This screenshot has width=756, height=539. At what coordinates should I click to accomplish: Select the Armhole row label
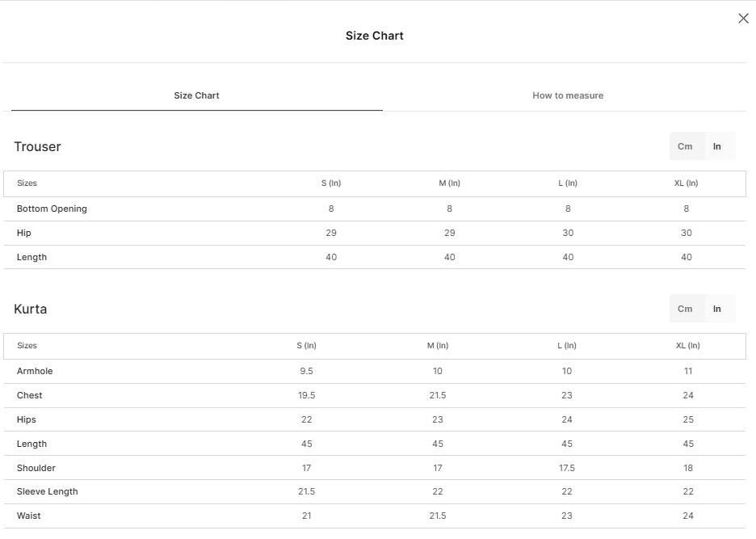35,371
